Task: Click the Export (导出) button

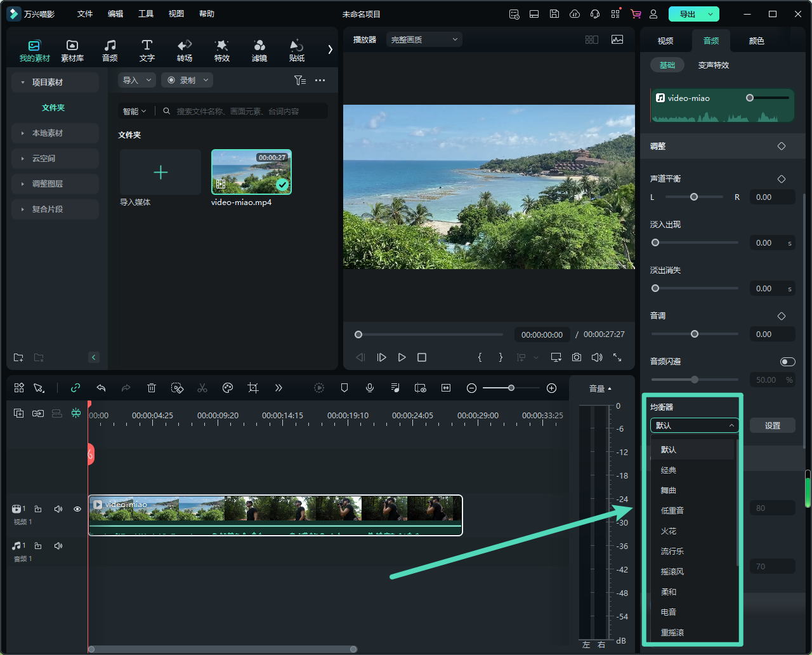Action: tap(688, 14)
